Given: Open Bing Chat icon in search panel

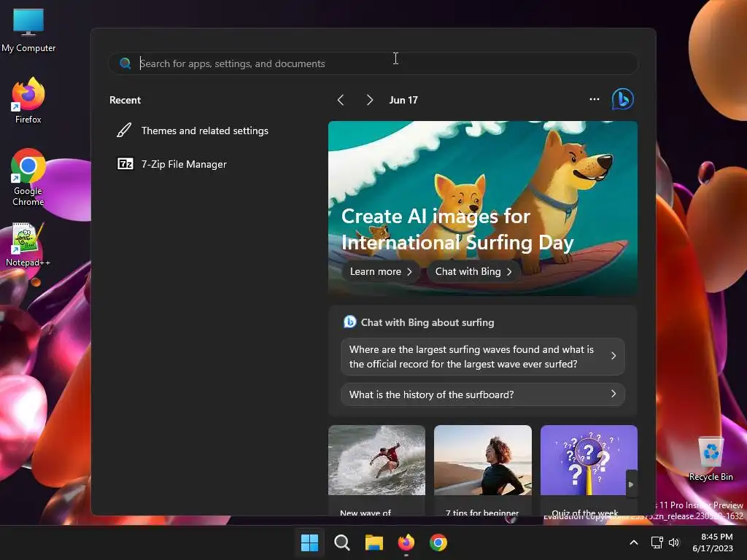Looking at the screenshot, I should point(623,99).
